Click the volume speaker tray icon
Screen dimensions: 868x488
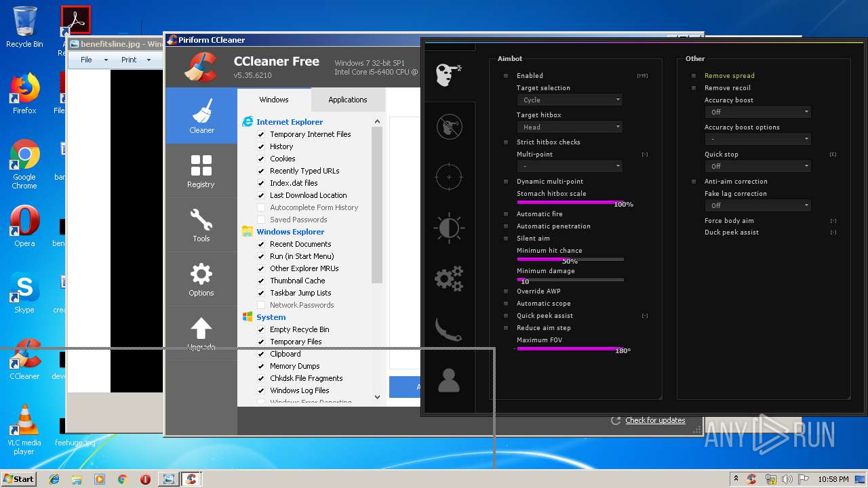pos(787,479)
